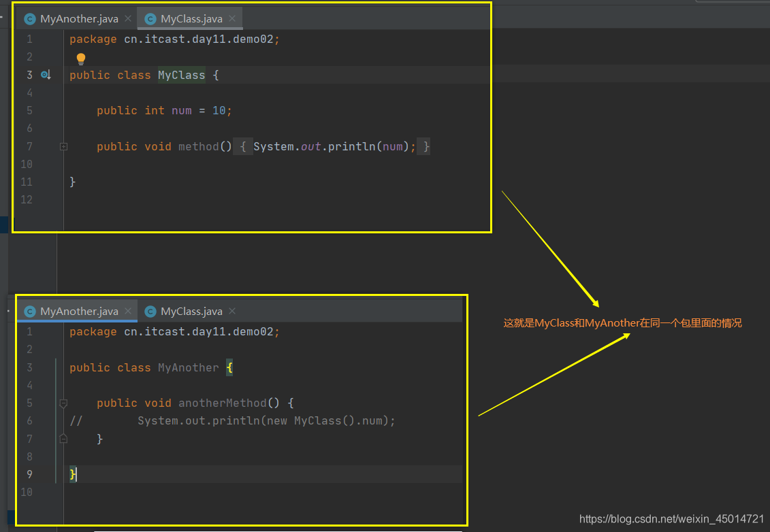Image resolution: width=770 pixels, height=532 pixels.
Task: Expand the folded method() body on line 7
Action: tap(63, 146)
